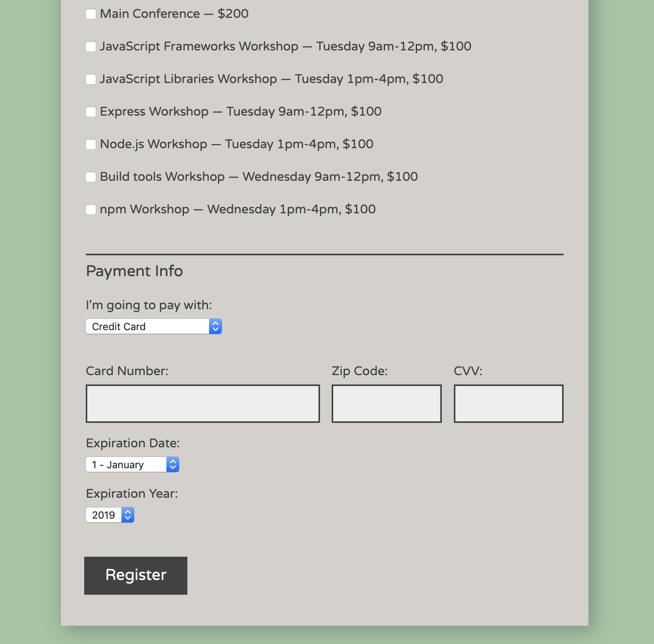This screenshot has height=644, width=654.
Task: Check the Build tools Workshop checkbox
Action: (x=90, y=177)
